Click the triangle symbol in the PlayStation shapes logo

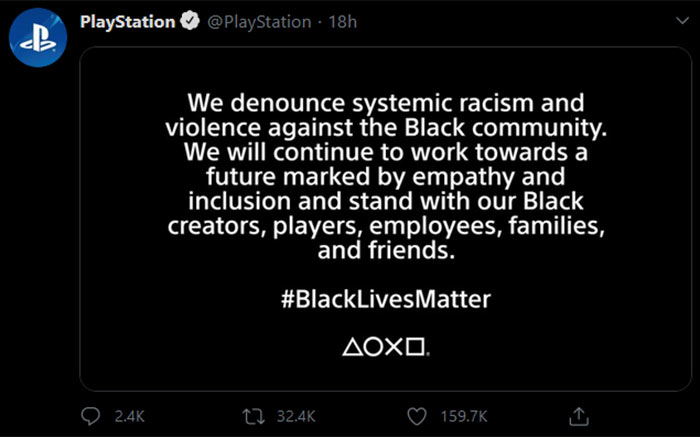pos(353,347)
